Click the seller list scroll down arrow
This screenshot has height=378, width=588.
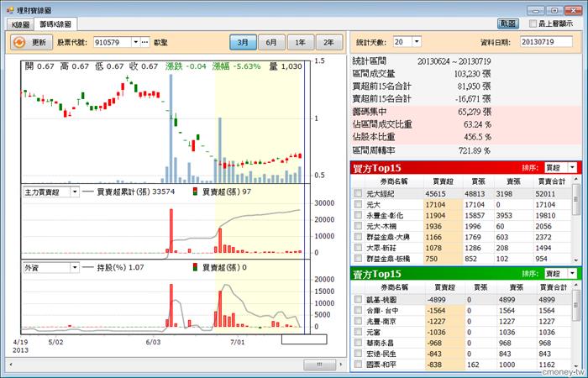576,366
